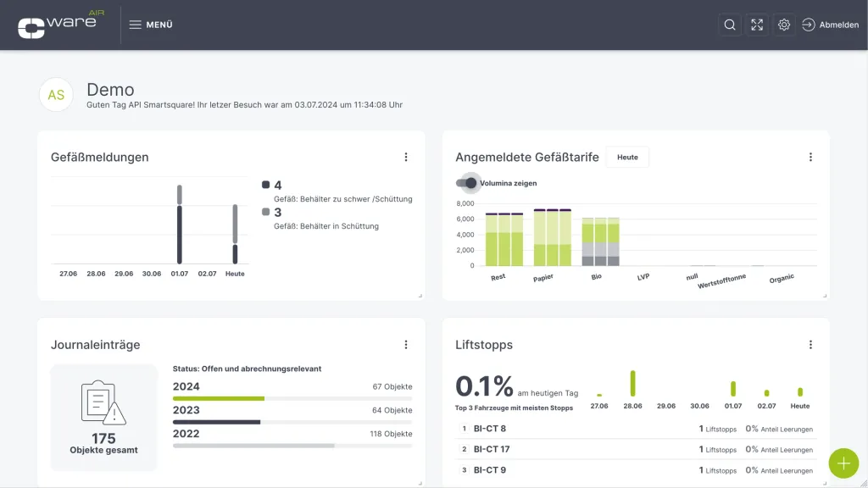Open the MENÜ hamburger menu
The height and width of the screenshot is (488, 868).
pos(151,25)
